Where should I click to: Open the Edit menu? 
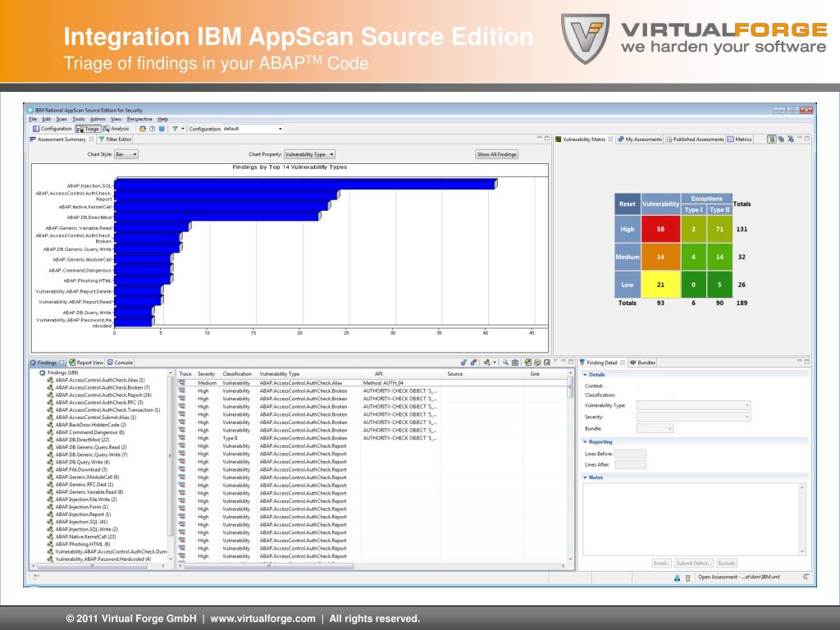47,119
